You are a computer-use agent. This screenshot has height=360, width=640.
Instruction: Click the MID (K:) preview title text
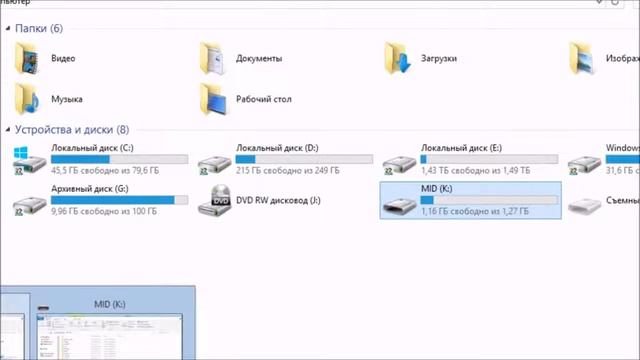point(110,304)
